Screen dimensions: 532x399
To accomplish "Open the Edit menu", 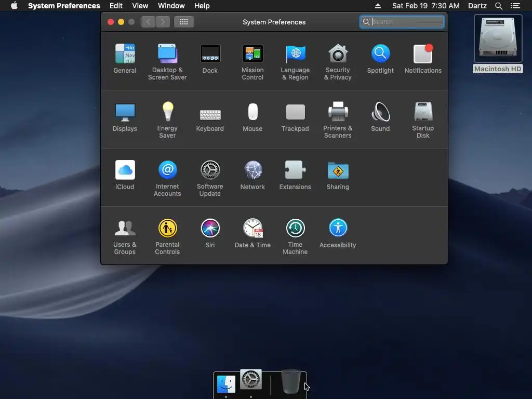I will 116,6.
